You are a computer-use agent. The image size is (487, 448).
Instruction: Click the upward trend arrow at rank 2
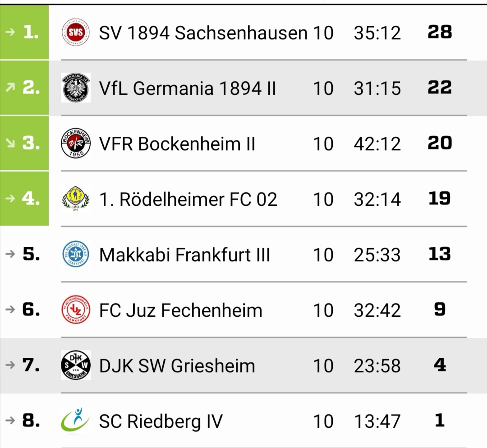(x=10, y=88)
